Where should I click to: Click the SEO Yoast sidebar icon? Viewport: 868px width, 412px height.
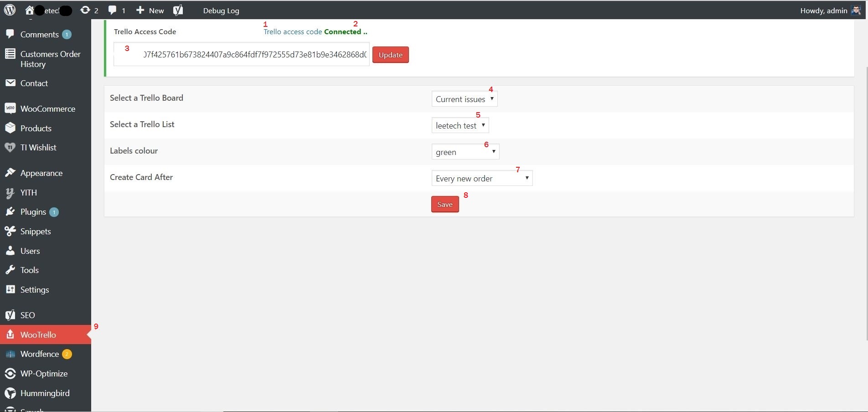10,315
